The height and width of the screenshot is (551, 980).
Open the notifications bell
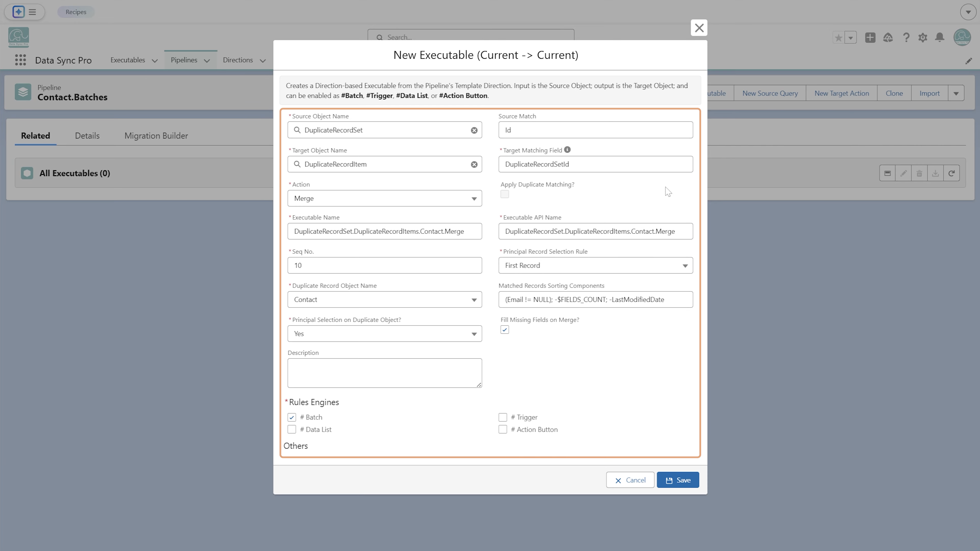pos(940,38)
